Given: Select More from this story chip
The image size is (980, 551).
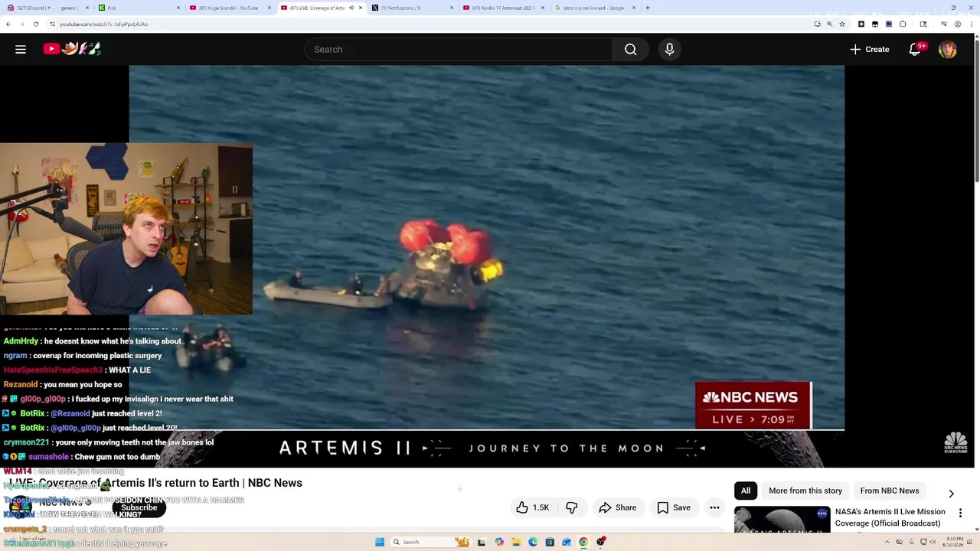Looking at the screenshot, I should (805, 491).
